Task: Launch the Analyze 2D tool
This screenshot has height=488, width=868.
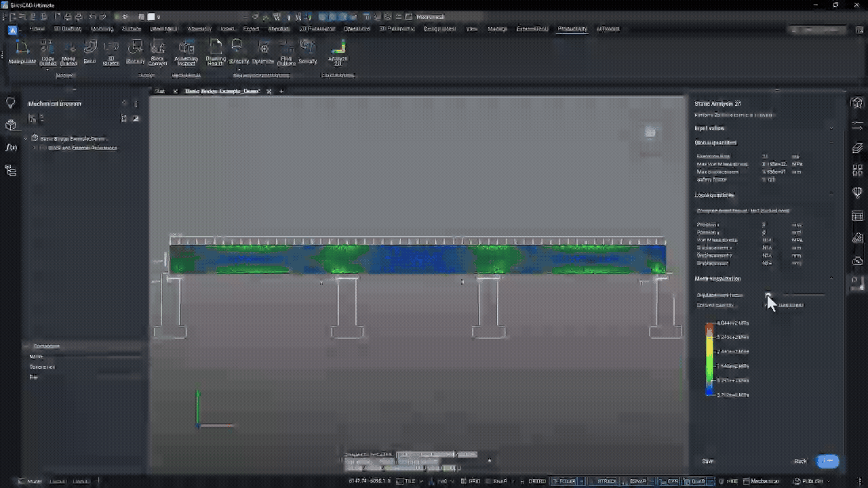Action: coord(338,54)
